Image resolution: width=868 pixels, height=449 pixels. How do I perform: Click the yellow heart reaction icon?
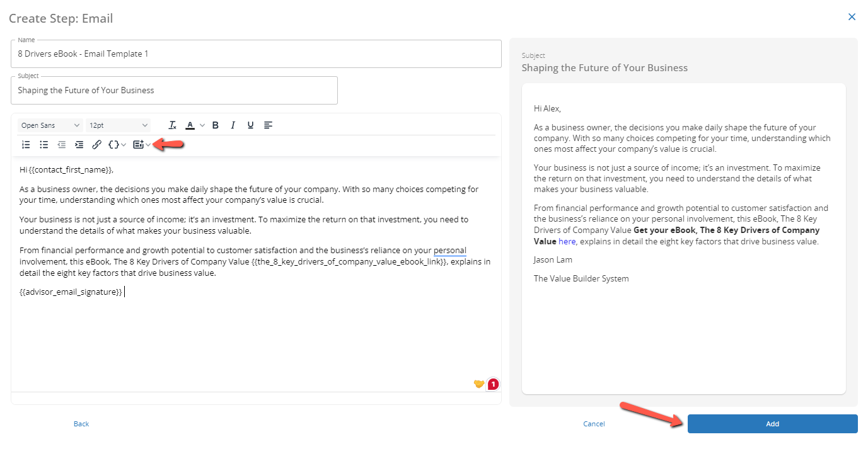[478, 384]
